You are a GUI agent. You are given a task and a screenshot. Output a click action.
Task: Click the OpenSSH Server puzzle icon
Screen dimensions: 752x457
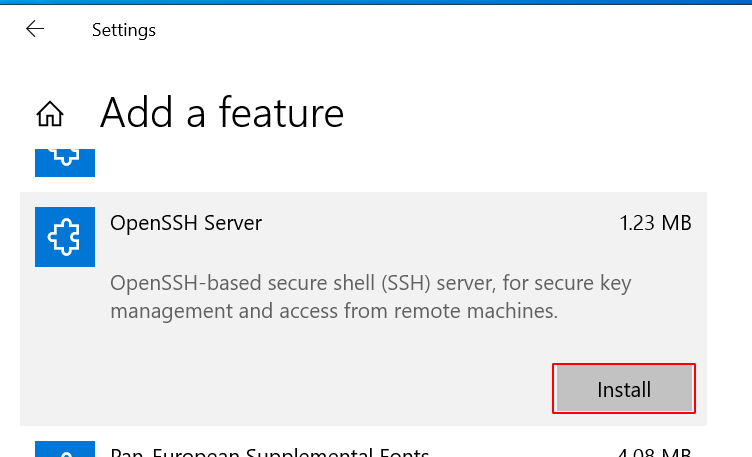coord(65,237)
